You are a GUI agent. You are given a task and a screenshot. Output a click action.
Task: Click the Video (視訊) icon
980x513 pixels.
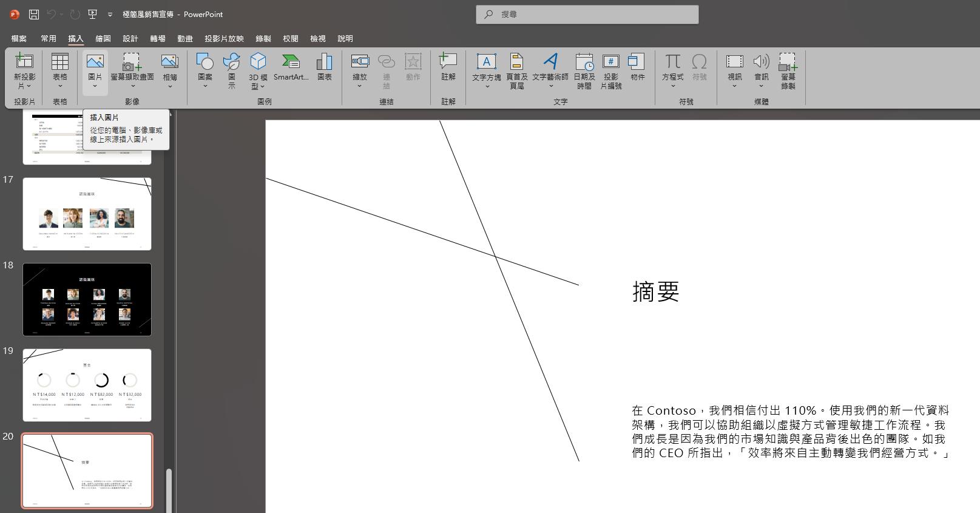pos(735,61)
